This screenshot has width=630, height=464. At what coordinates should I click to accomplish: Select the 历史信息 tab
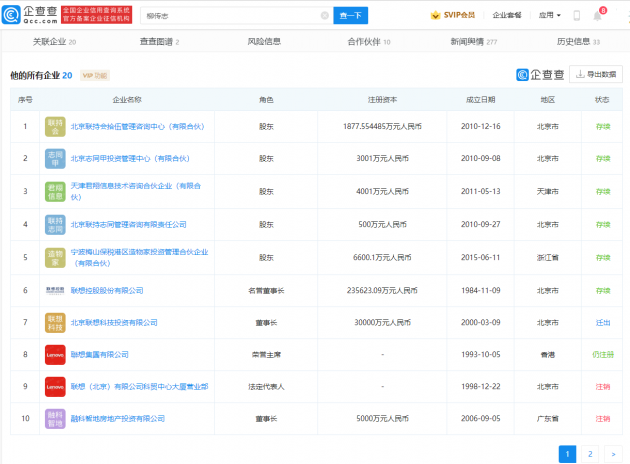[578, 42]
